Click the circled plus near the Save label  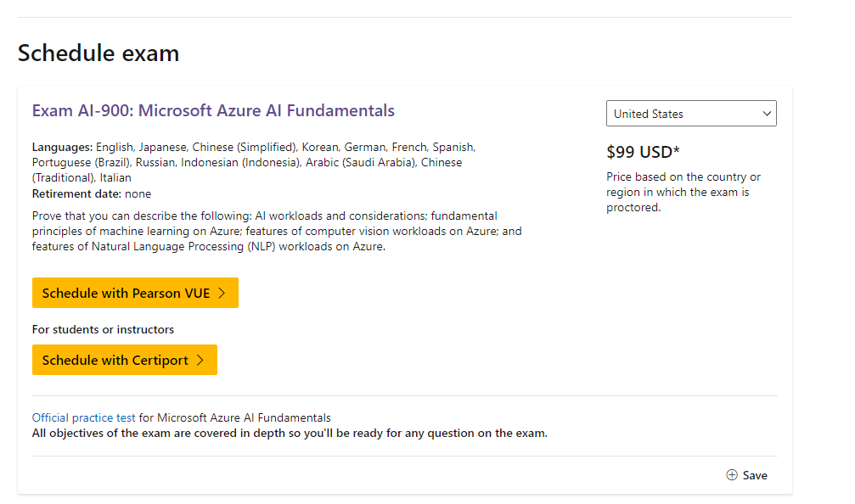coord(730,475)
